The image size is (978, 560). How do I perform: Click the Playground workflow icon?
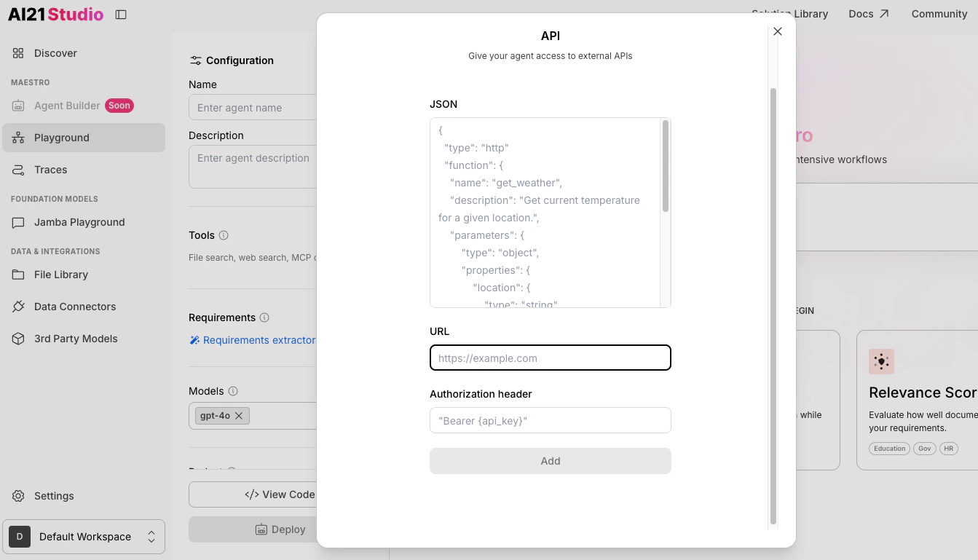click(x=18, y=138)
